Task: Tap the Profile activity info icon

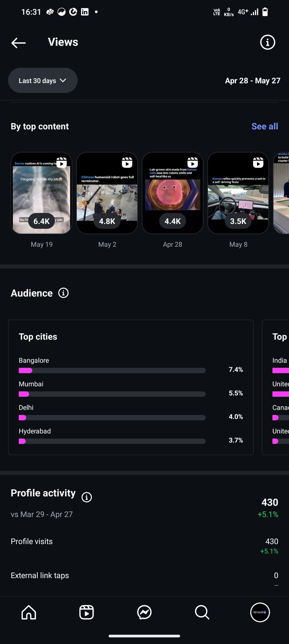Action: 86,497
